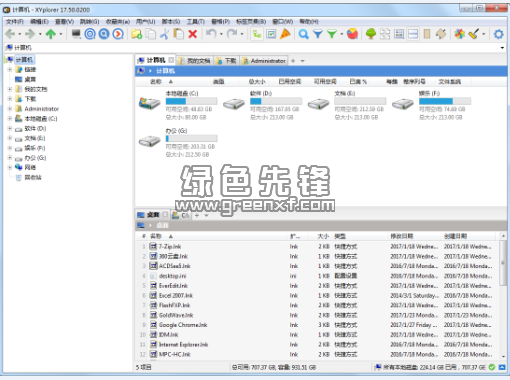Toggle the dual pane toolbar button
The width and height of the screenshot is (510, 380).
click(413, 34)
